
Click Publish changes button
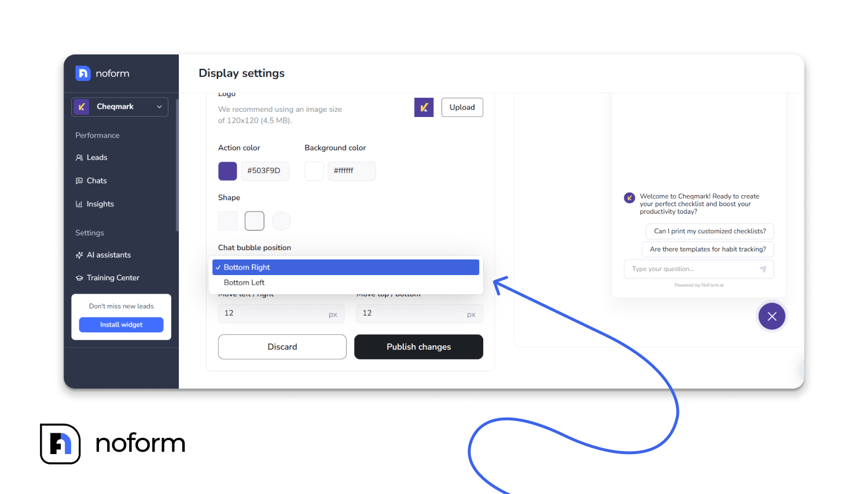point(418,347)
